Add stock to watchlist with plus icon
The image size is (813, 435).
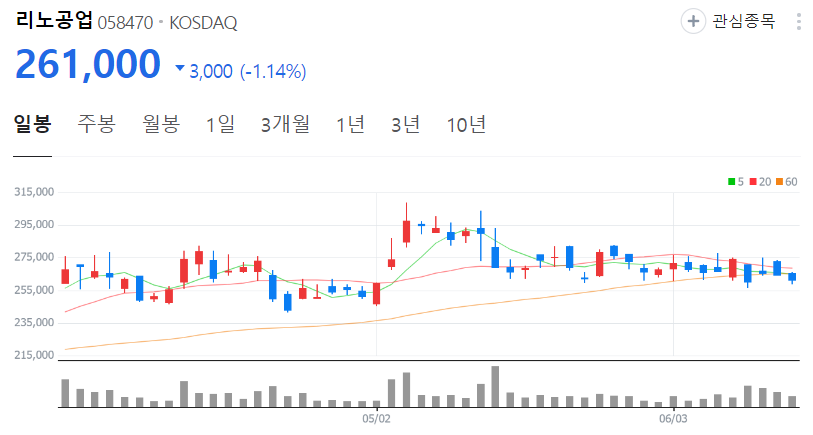click(693, 21)
